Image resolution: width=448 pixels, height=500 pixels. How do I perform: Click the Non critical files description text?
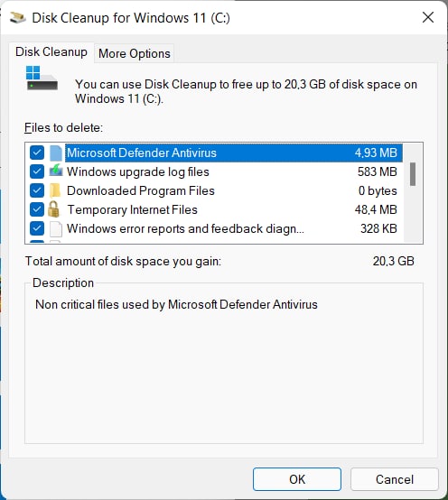click(x=176, y=304)
